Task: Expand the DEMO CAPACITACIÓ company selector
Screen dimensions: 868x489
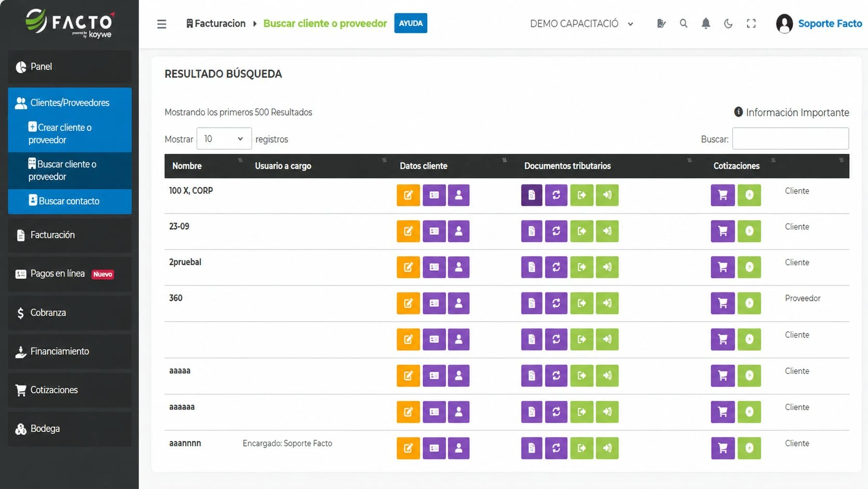Action: [x=581, y=23]
